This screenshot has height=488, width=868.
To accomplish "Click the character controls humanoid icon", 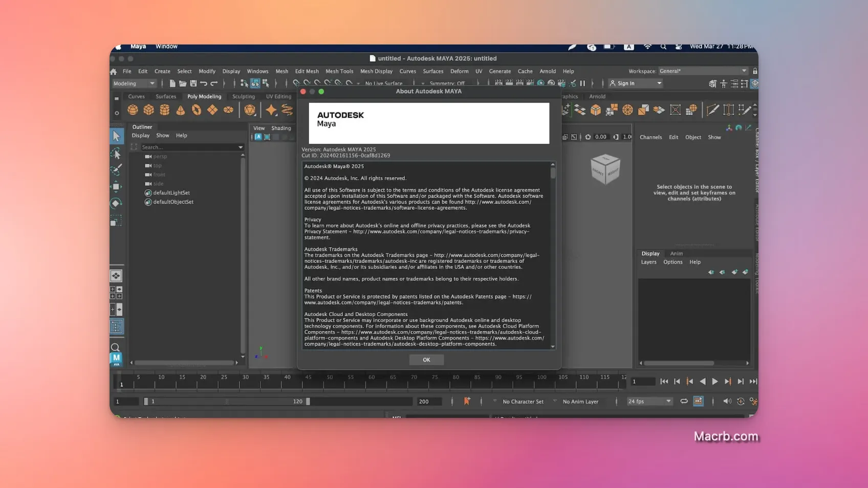I will coord(724,83).
